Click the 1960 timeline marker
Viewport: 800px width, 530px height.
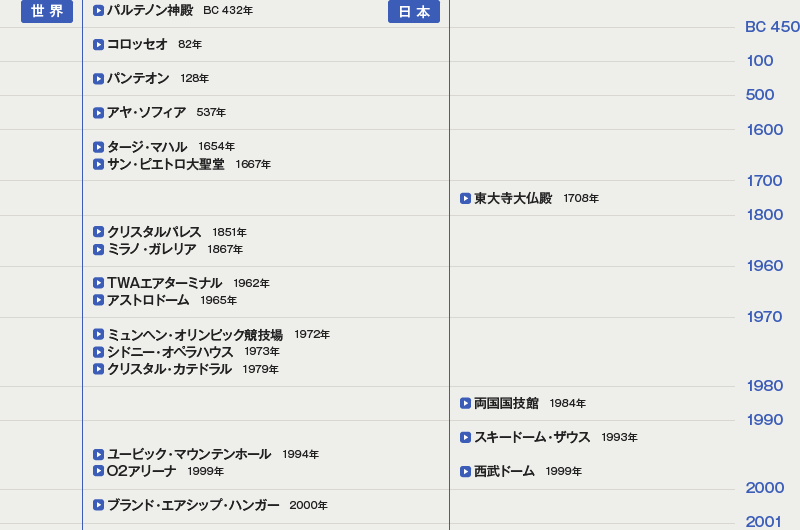(x=765, y=266)
